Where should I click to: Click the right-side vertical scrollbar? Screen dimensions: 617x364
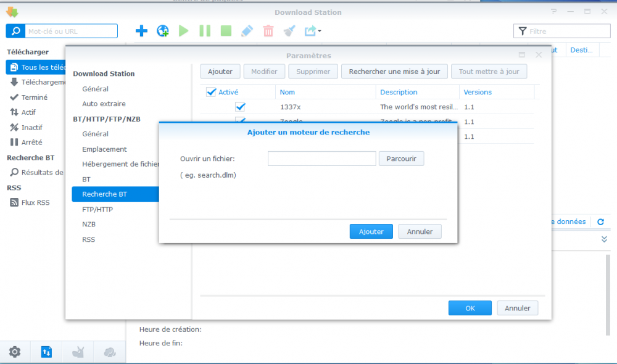click(608, 295)
